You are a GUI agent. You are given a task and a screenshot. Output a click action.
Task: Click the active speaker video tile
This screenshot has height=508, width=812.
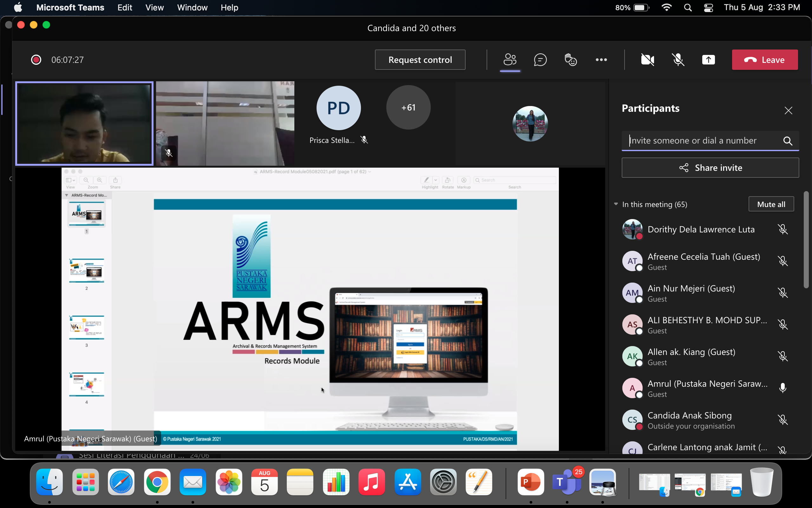pos(84,123)
